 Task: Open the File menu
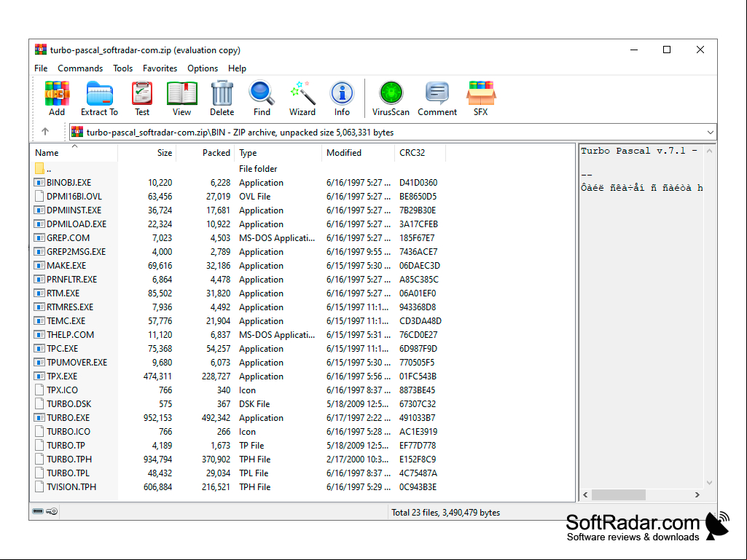coord(41,68)
